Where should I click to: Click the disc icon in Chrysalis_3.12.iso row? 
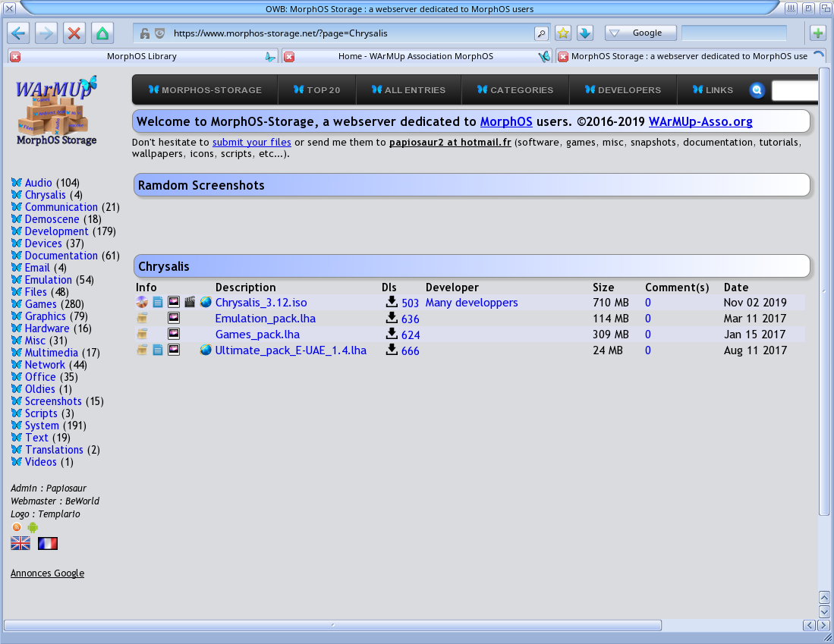click(x=142, y=302)
